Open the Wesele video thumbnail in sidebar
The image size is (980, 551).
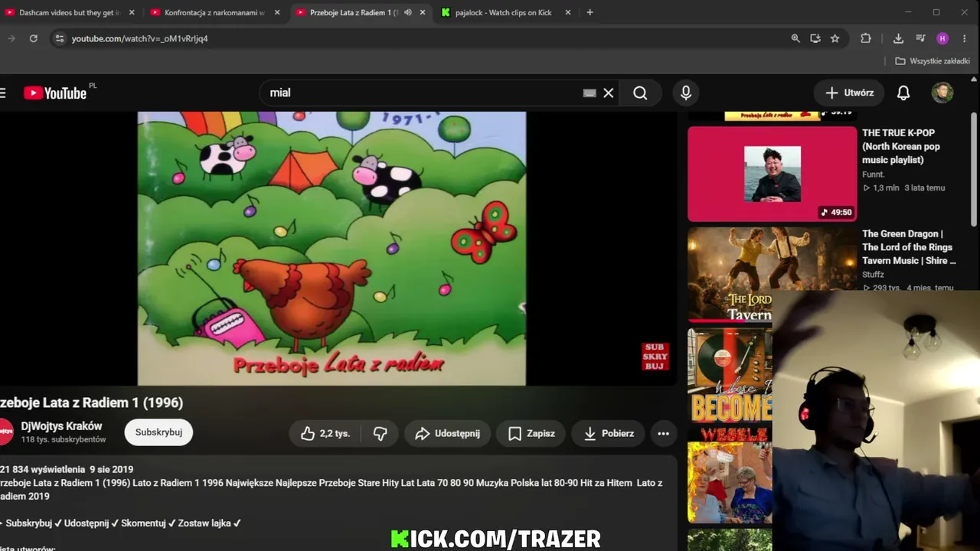(x=730, y=475)
